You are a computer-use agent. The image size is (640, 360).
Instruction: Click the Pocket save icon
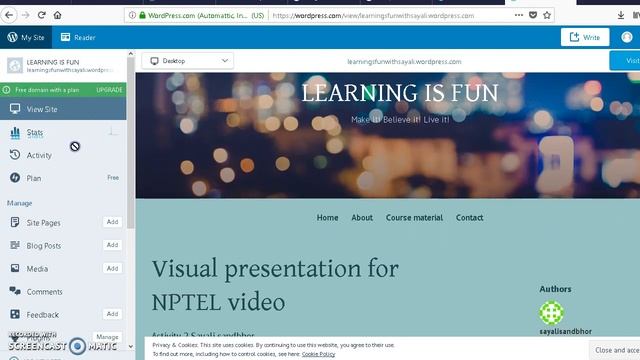(533, 16)
